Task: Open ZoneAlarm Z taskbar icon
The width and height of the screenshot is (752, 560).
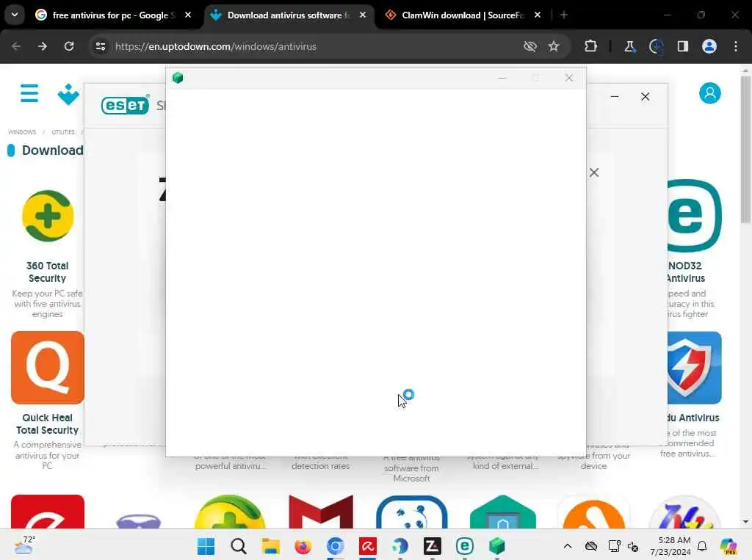Action: pyautogui.click(x=432, y=546)
